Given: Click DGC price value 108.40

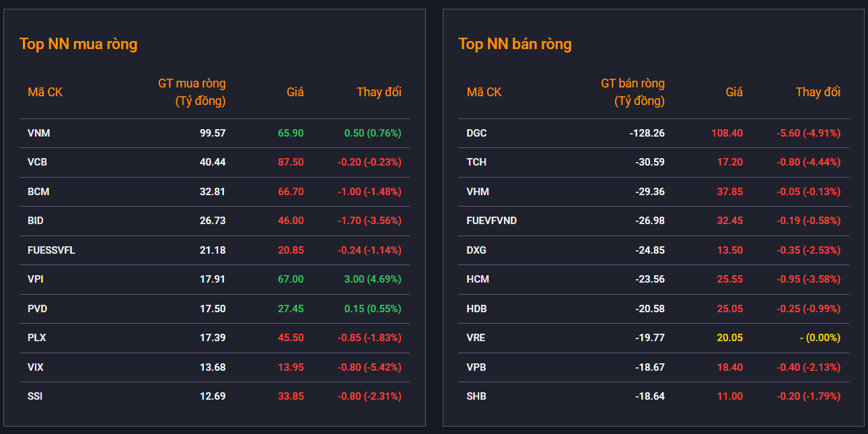Looking at the screenshot, I should tap(727, 133).
